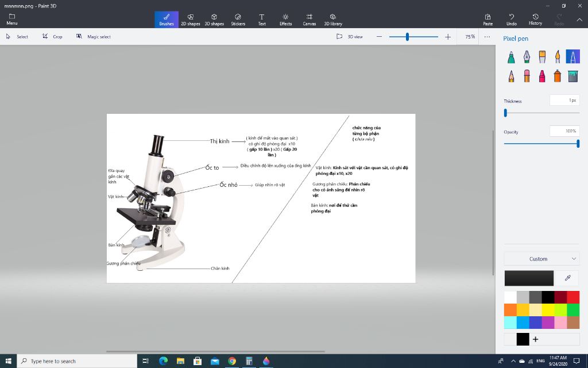Open the more options ellipsis menu

click(x=487, y=37)
